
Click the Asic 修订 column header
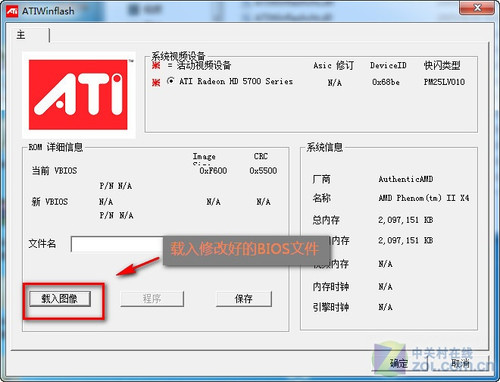(333, 65)
